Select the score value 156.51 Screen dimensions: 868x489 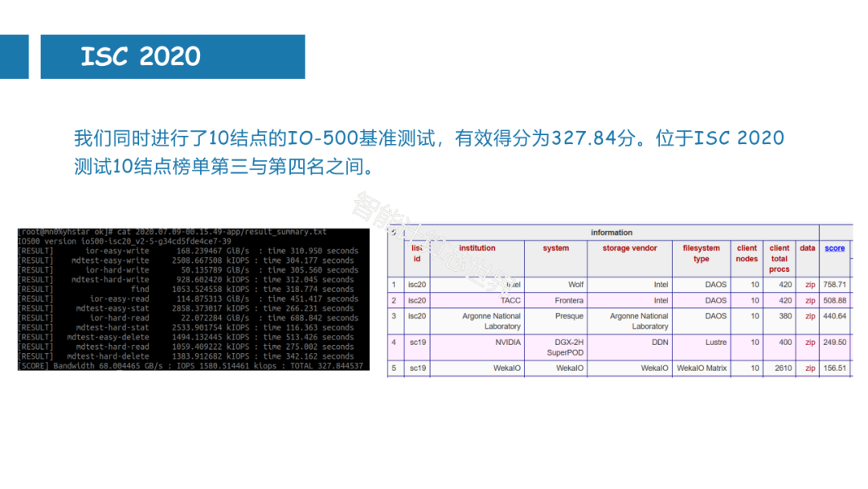coord(834,368)
